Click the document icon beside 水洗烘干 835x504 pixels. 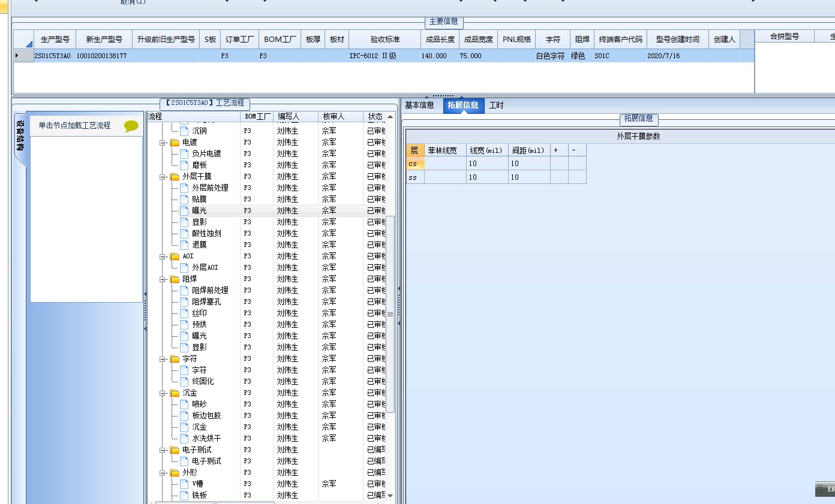point(184,439)
